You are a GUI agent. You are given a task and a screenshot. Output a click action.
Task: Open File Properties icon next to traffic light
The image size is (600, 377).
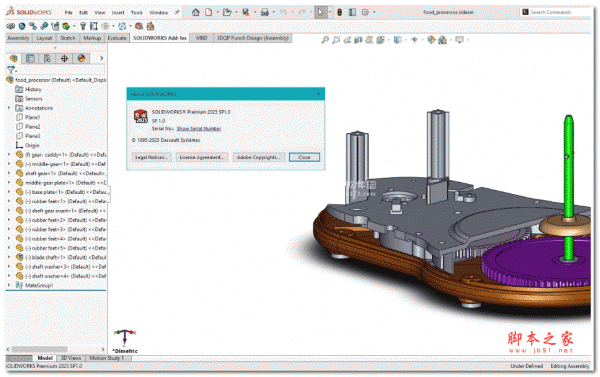point(352,12)
